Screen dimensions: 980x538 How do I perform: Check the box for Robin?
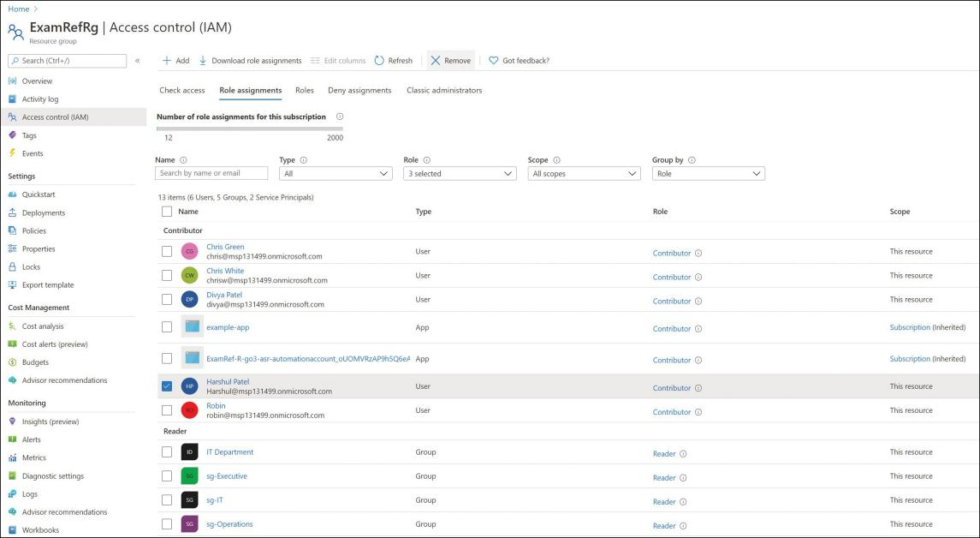click(x=167, y=410)
